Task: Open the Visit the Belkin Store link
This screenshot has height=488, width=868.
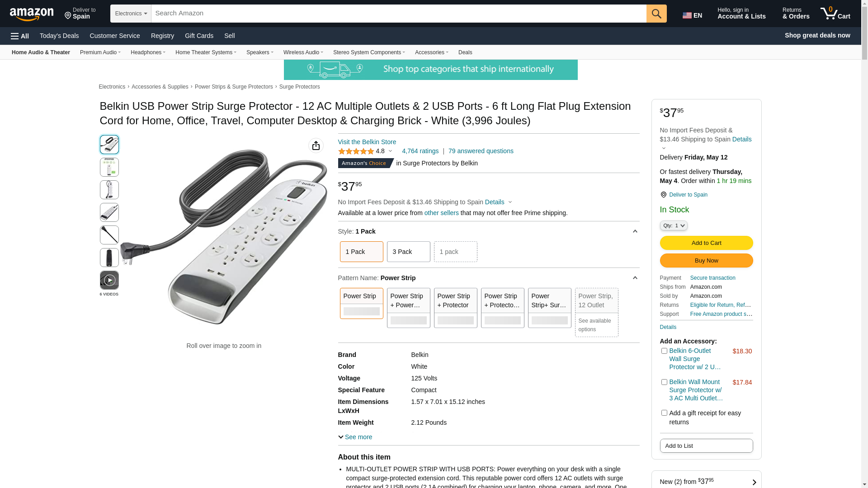Action: coord(367,142)
